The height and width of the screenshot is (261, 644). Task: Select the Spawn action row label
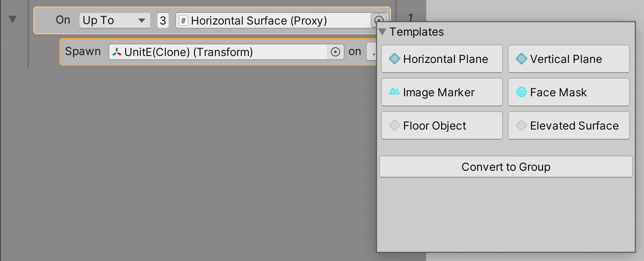point(83,51)
